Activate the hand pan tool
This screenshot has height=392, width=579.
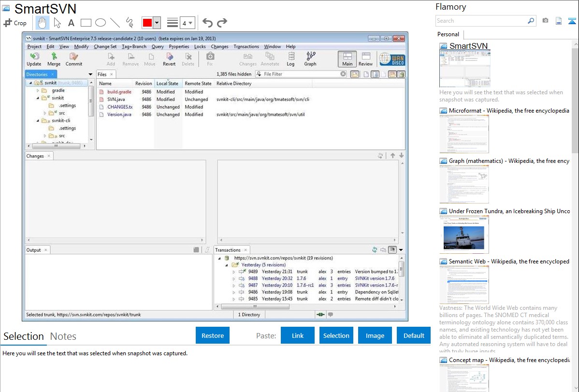click(x=43, y=23)
